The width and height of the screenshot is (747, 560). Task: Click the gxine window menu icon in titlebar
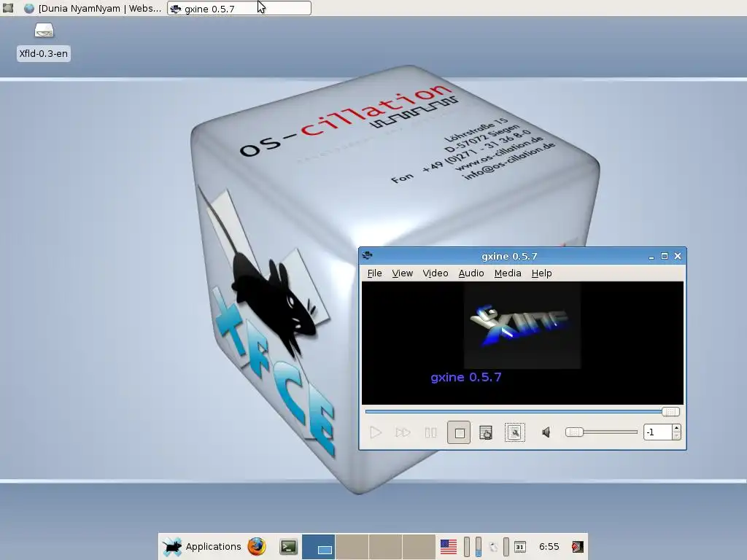click(368, 256)
